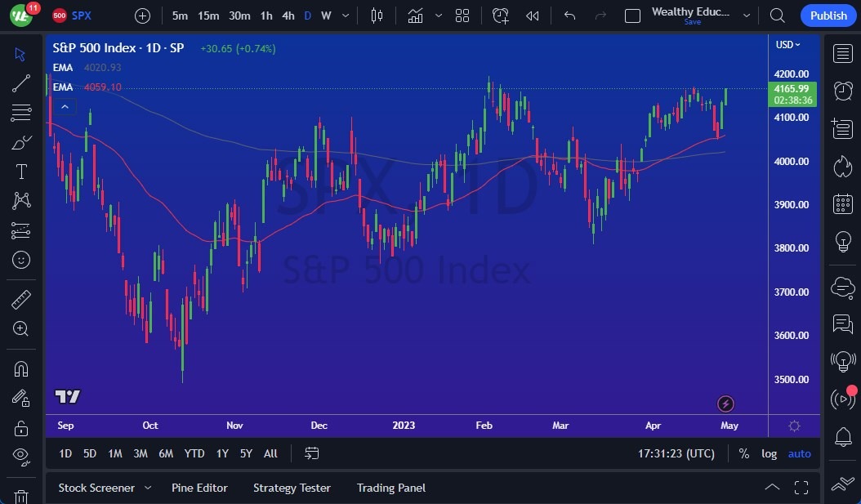
Task: Open the Pine Editor tab
Action: click(199, 488)
